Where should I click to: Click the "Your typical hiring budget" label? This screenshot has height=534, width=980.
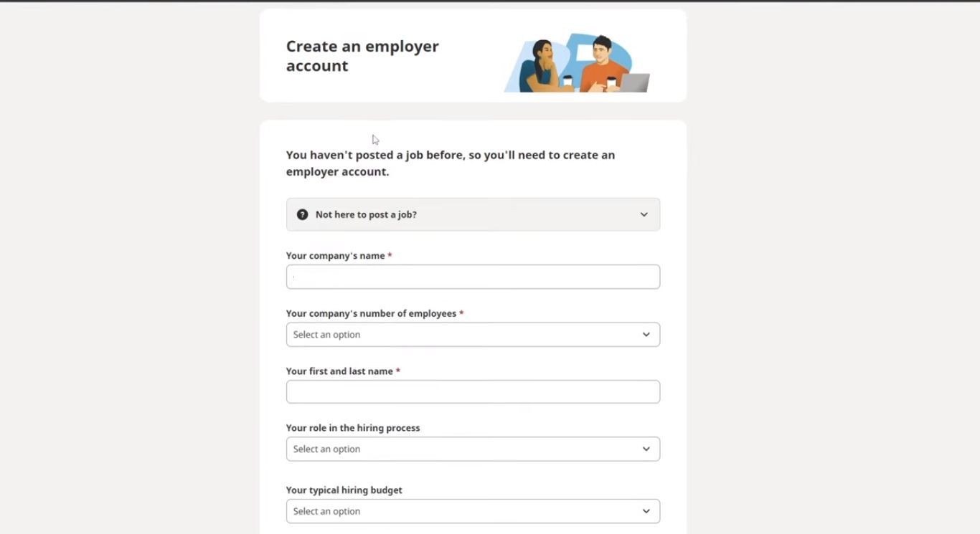pos(343,490)
